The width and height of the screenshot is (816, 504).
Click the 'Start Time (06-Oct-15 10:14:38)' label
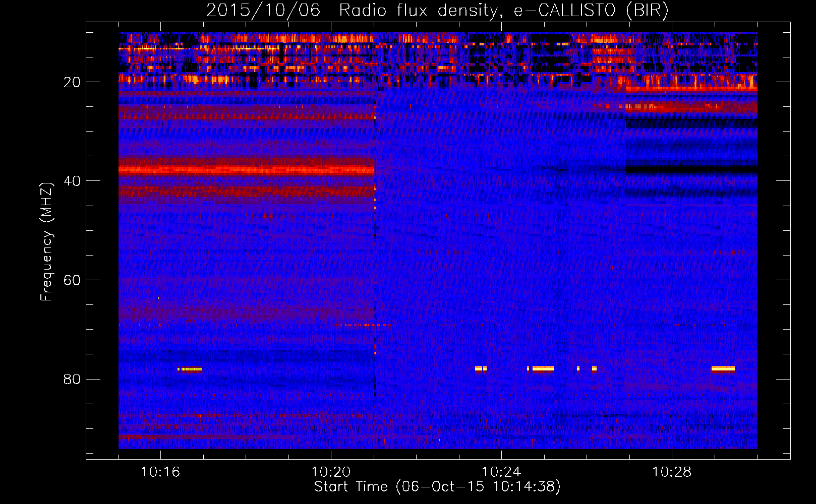pos(437,487)
